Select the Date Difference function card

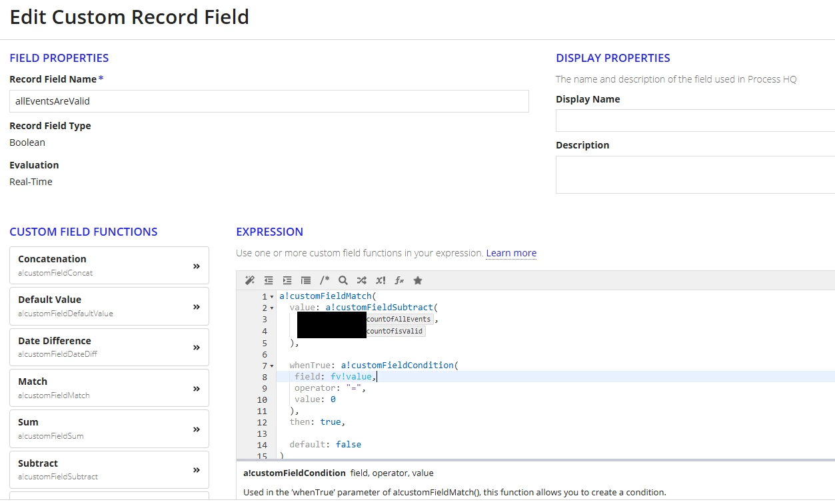[x=109, y=347]
